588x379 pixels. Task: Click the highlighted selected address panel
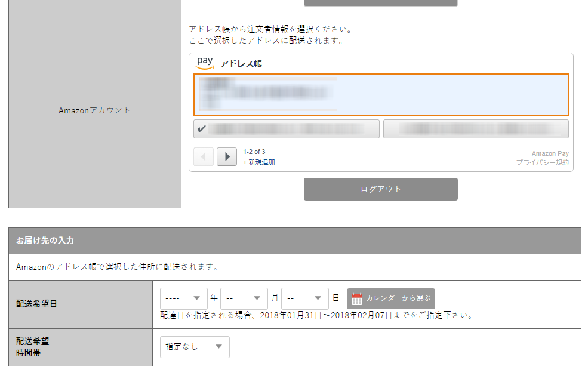[x=381, y=94]
